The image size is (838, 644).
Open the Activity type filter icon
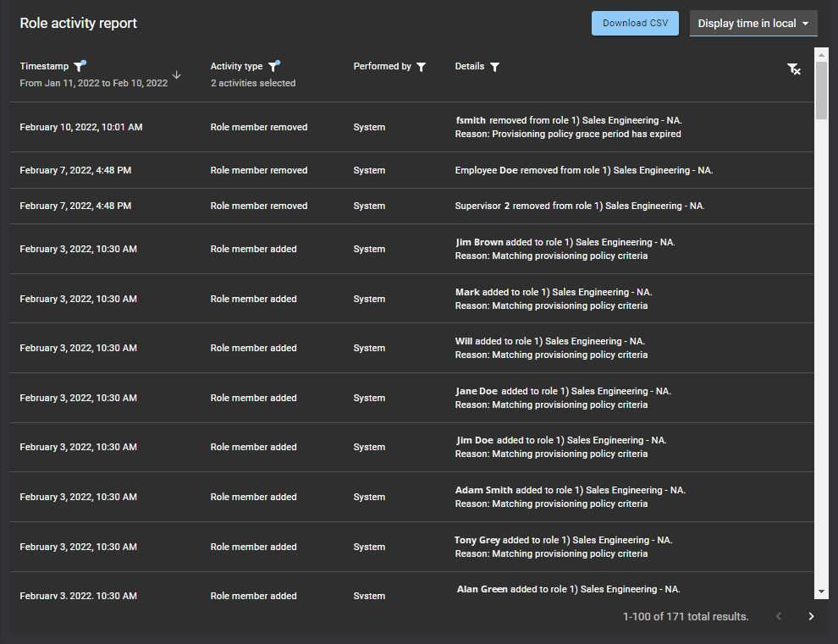pyautogui.click(x=273, y=67)
